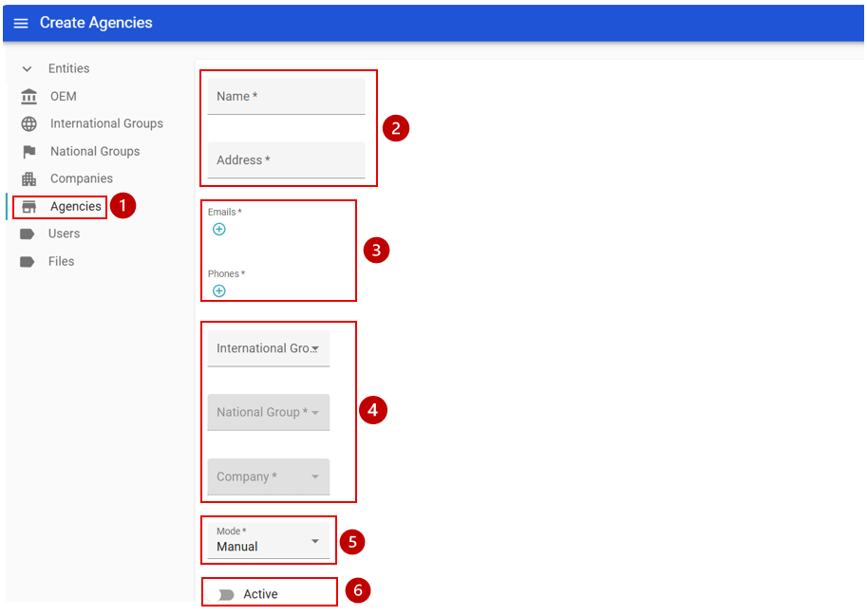
Task: Open the Mode dropdown set to Manual
Action: (x=268, y=541)
